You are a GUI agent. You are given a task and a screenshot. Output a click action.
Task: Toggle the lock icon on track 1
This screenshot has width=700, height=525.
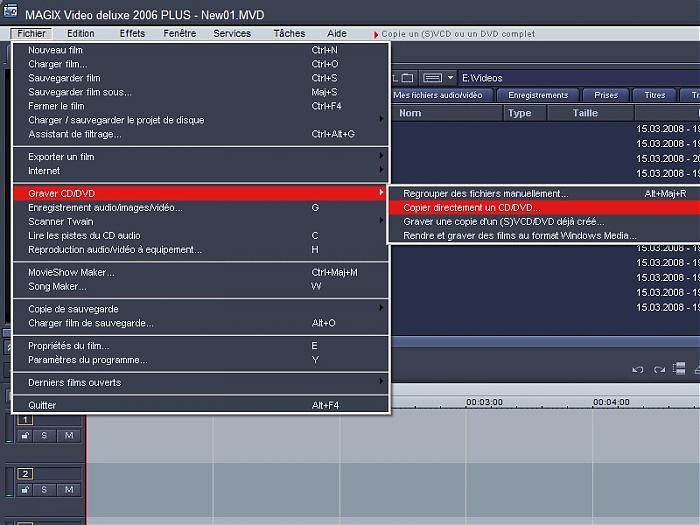click(25, 436)
